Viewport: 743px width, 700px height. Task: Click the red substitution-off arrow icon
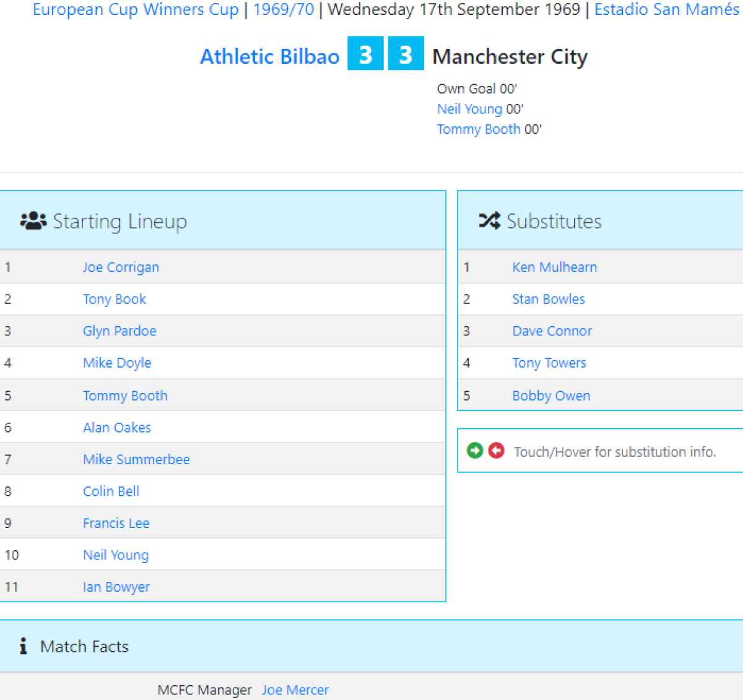click(496, 451)
